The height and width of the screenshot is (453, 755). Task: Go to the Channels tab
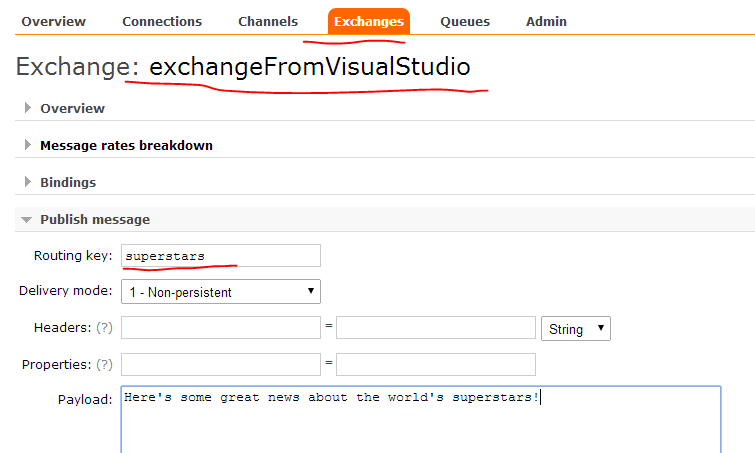pos(267,21)
